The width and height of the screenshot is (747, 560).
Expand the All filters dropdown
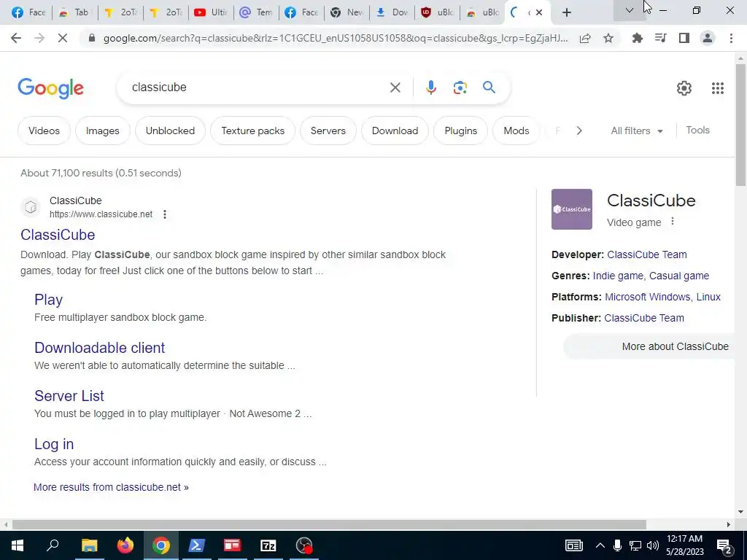[x=636, y=131]
